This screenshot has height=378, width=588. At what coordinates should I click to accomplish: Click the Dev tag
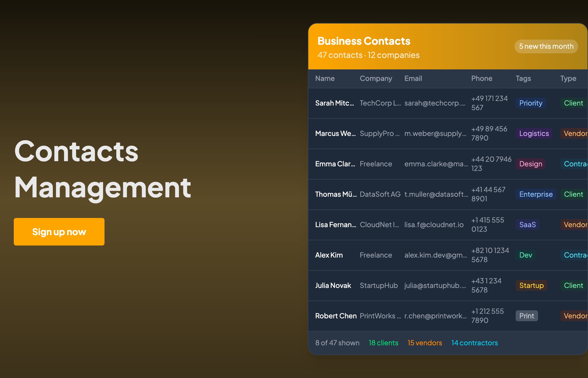pyautogui.click(x=525, y=255)
